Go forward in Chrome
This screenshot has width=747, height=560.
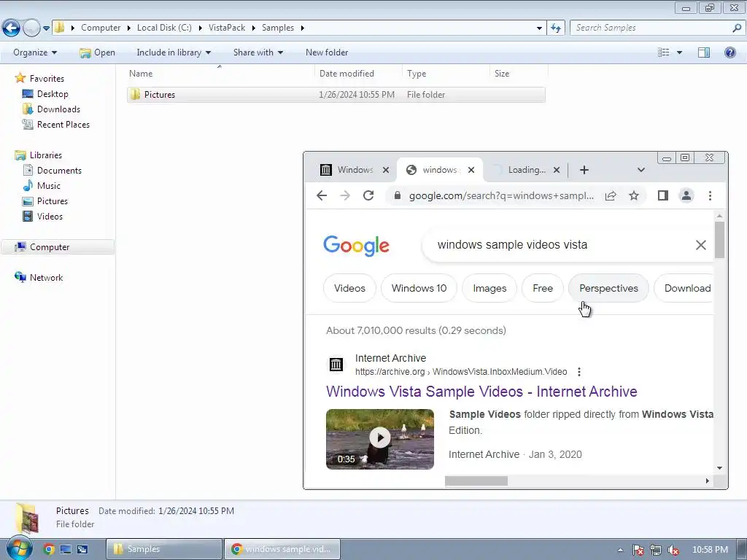coord(345,195)
